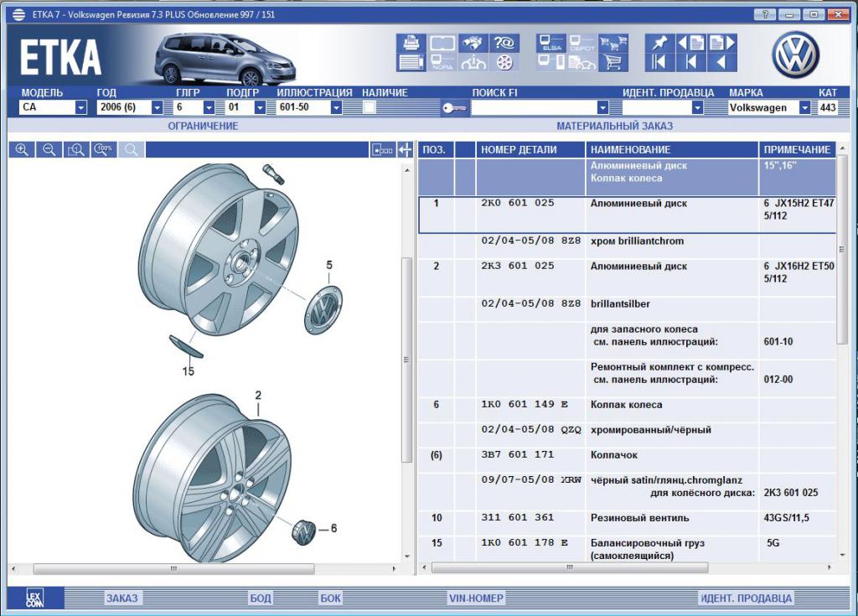Click the wheel rim icon in the toolbar
This screenshot has height=616, width=858.
(x=504, y=62)
